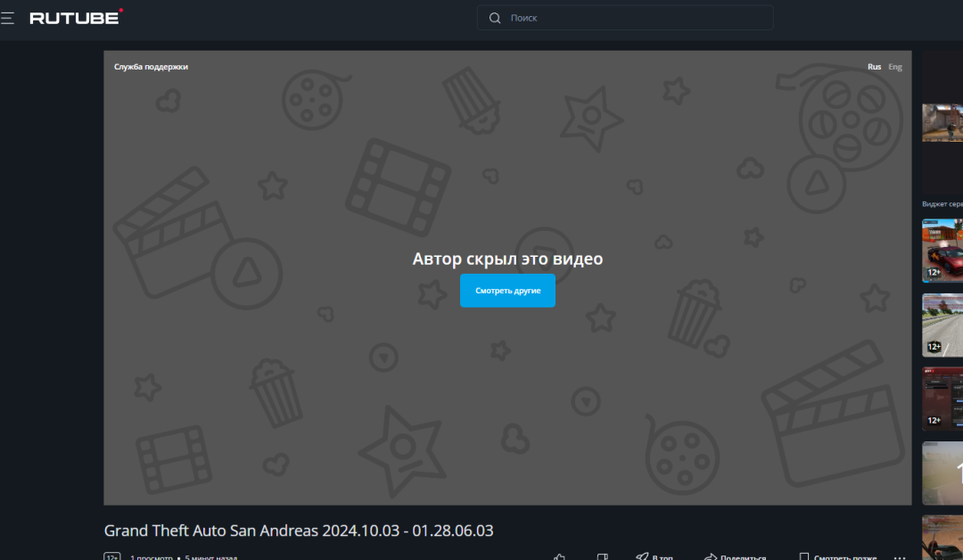Click the 'Смотреть позже' bookmark icon

[x=804, y=557]
